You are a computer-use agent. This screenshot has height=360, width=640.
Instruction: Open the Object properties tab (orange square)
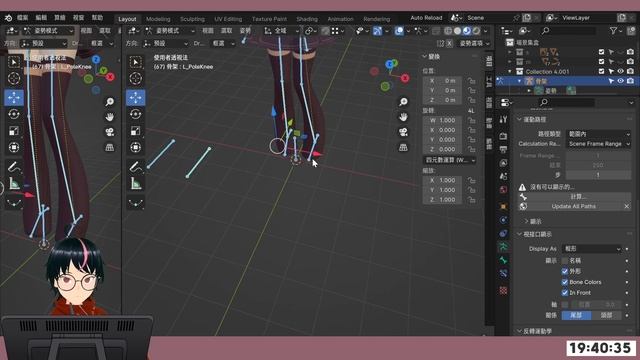point(503,207)
